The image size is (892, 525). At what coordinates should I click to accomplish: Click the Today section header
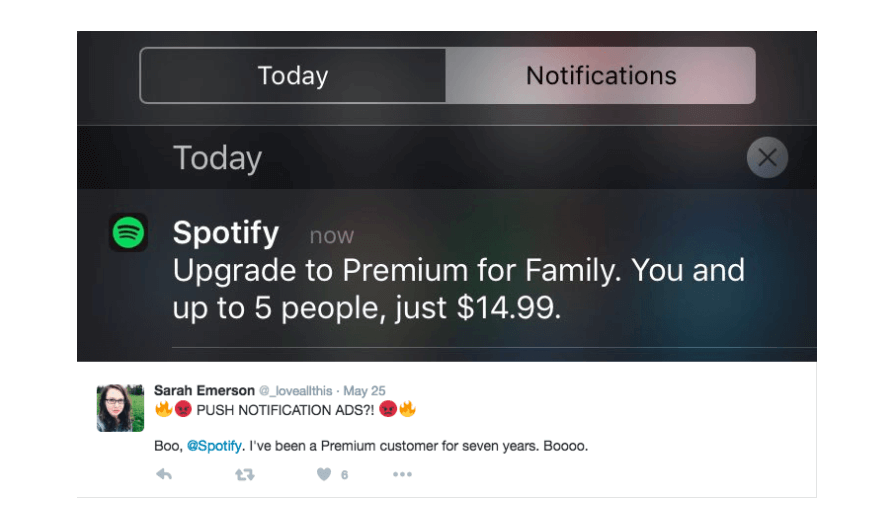(x=217, y=158)
